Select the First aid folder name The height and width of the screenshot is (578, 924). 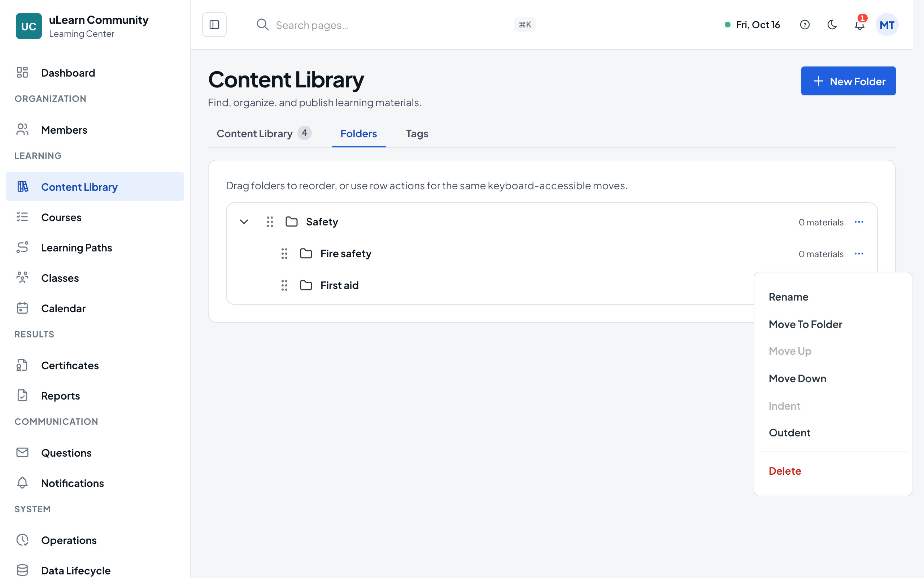339,285
